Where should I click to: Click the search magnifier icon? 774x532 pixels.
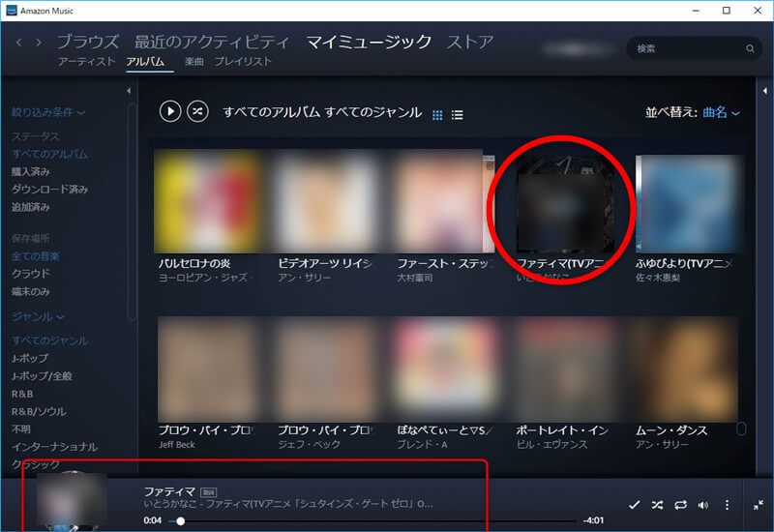point(750,48)
